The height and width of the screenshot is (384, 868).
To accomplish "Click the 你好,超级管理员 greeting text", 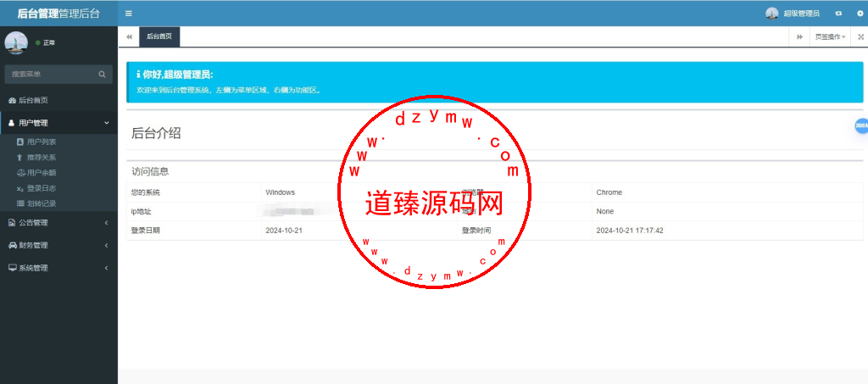I will coord(178,75).
